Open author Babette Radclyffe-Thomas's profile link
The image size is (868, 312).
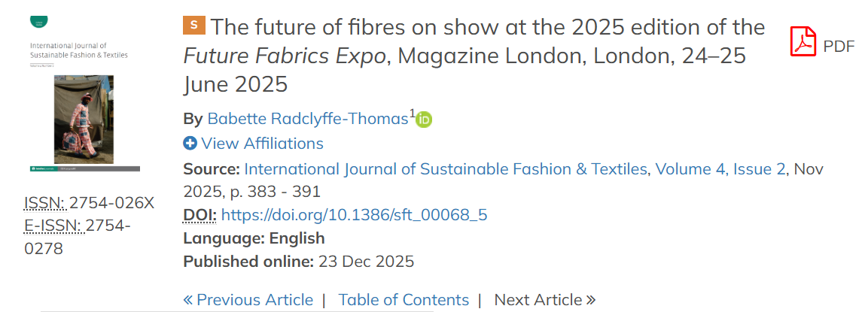coord(307,119)
